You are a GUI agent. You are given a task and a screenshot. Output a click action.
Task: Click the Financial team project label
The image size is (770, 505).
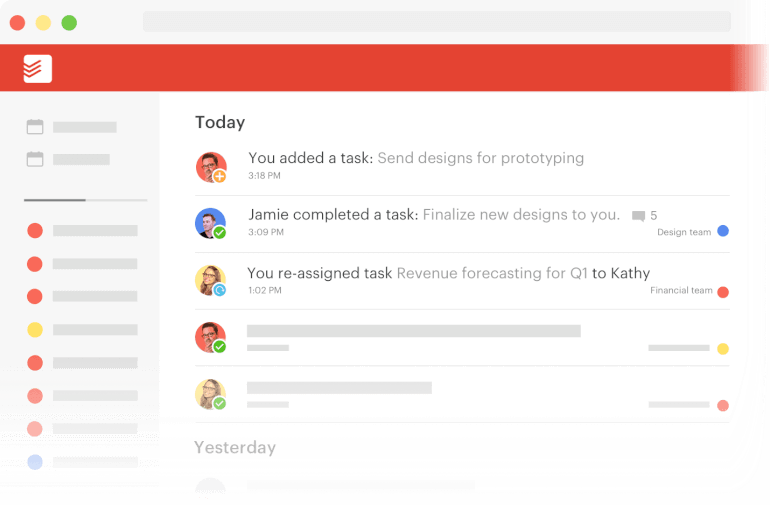[681, 291]
